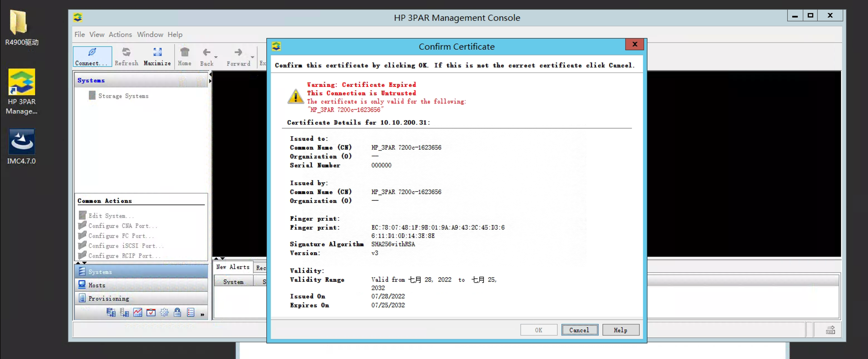Select the Systems navigation pane button
This screenshot has height=359, width=868.
coord(141,272)
